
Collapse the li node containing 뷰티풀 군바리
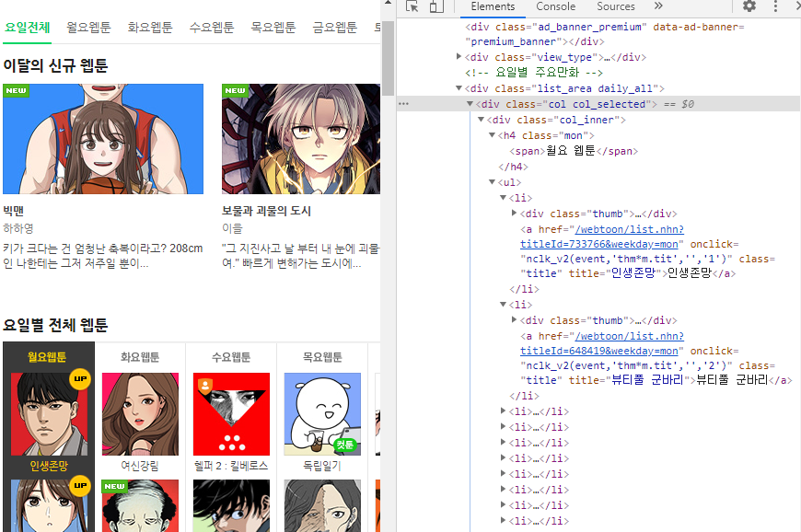point(504,305)
